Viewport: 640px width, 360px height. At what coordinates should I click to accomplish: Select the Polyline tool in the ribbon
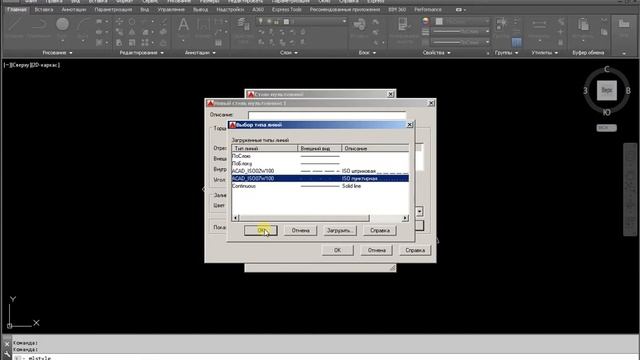[x=39, y=25]
